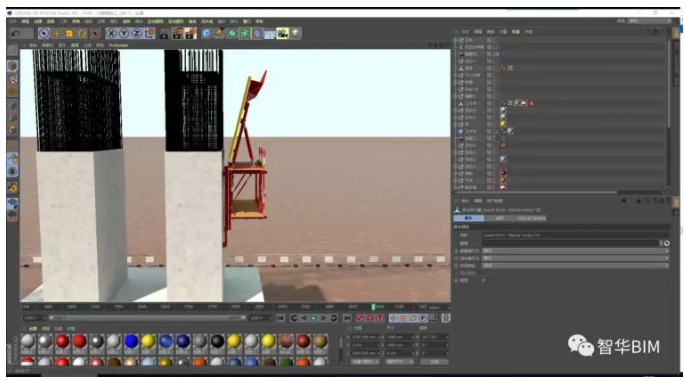Click the timeline preview range bar

click(147, 318)
